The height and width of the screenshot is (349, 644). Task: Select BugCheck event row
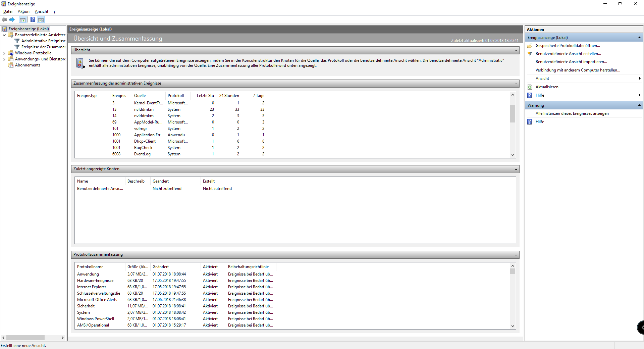170,148
